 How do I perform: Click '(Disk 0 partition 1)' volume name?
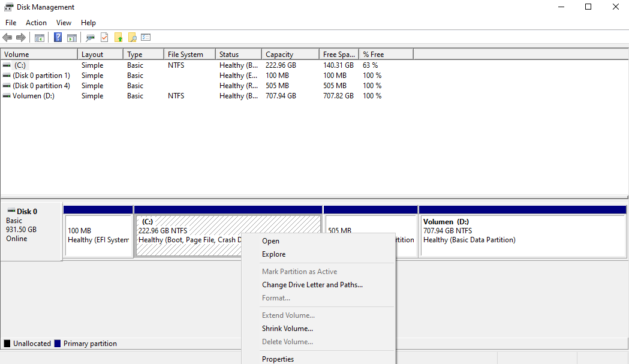pyautogui.click(x=41, y=76)
